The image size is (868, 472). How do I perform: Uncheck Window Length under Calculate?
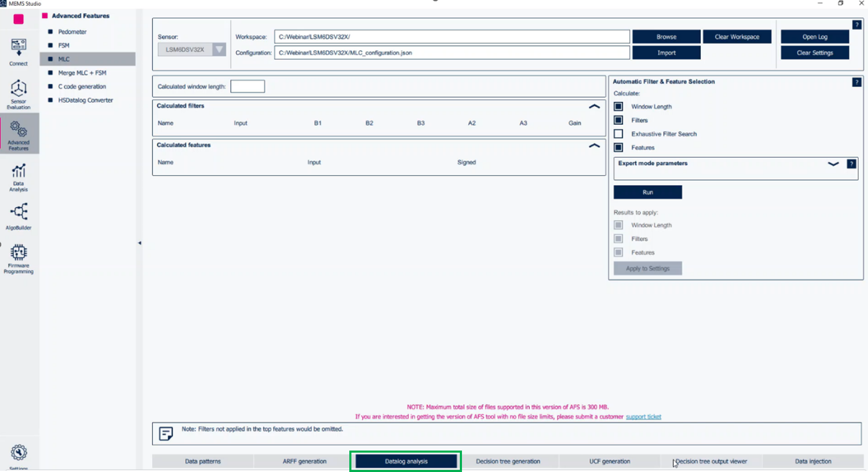[618, 106]
